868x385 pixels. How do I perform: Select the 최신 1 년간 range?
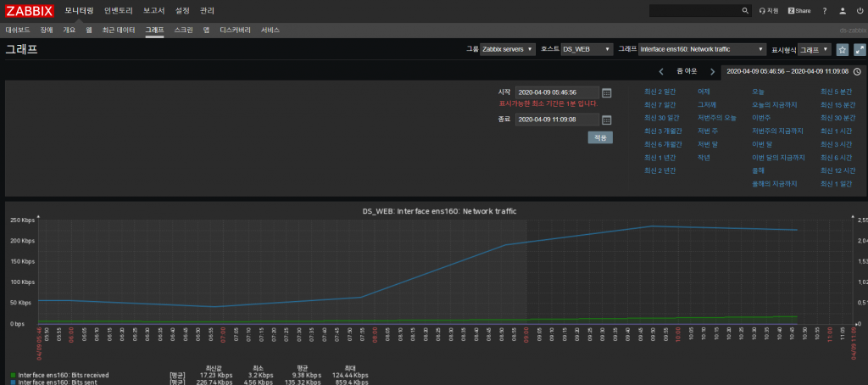point(659,158)
